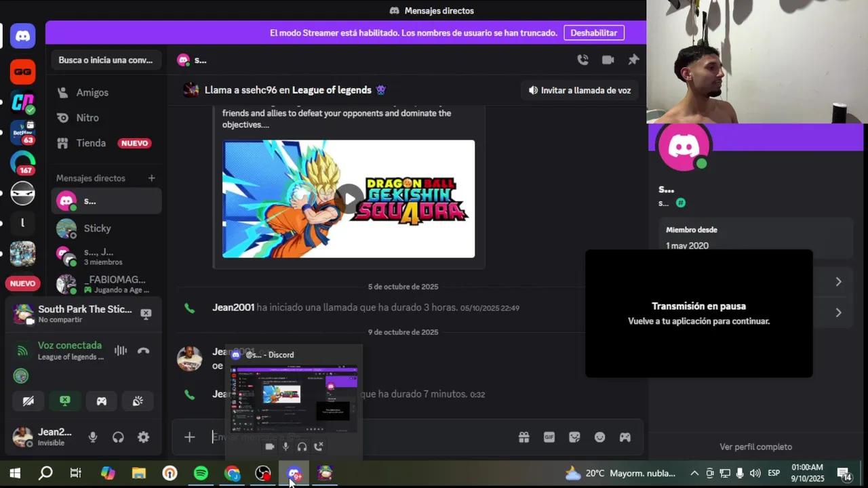The width and height of the screenshot is (868, 488).
Task: Open pinned messages
Action: pos(633,60)
